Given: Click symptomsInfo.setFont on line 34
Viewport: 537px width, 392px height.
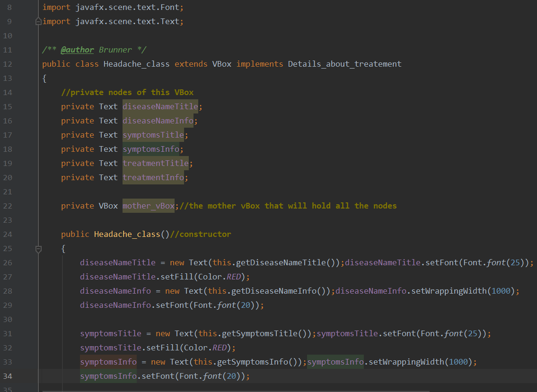Looking at the screenshot, I should (x=127, y=376).
